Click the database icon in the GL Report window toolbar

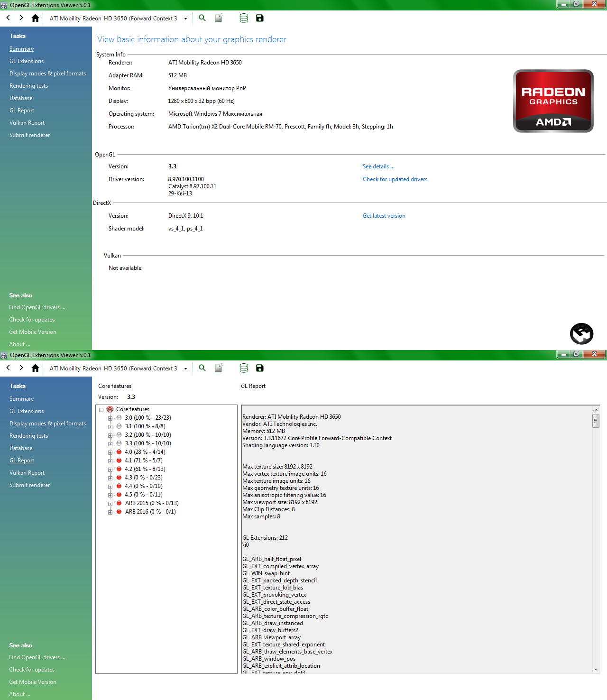click(244, 368)
